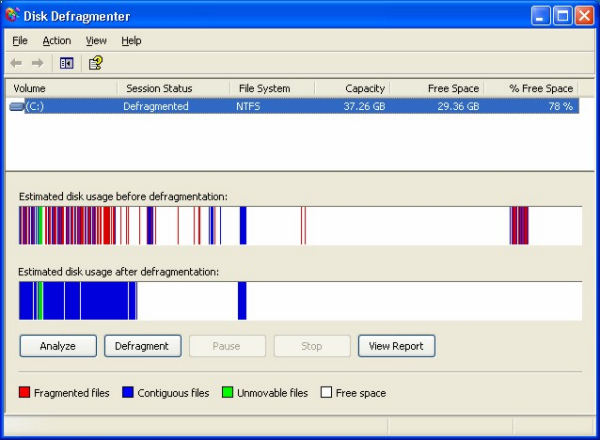The image size is (600, 440).
Task: Click the Forward arrow toolbar icon
Action: [38, 63]
